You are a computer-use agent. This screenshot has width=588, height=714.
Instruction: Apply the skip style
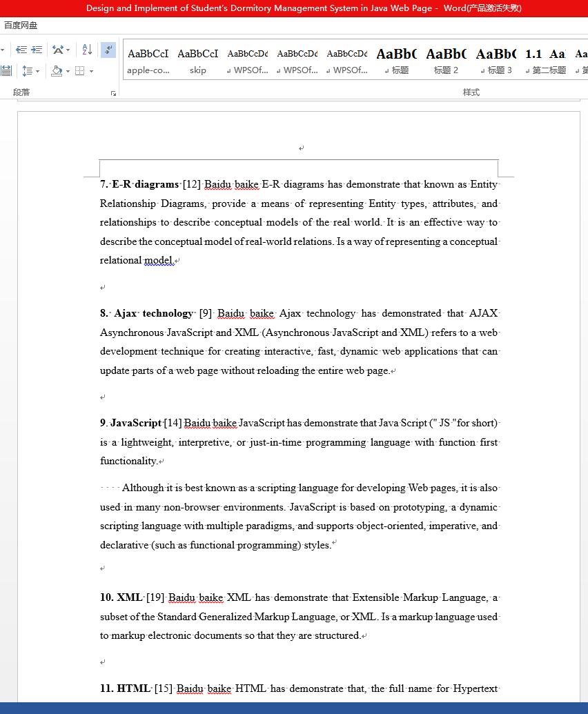pos(197,61)
